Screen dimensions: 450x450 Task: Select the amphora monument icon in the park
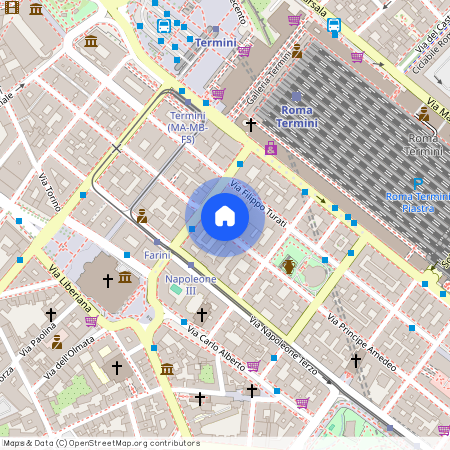click(288, 266)
